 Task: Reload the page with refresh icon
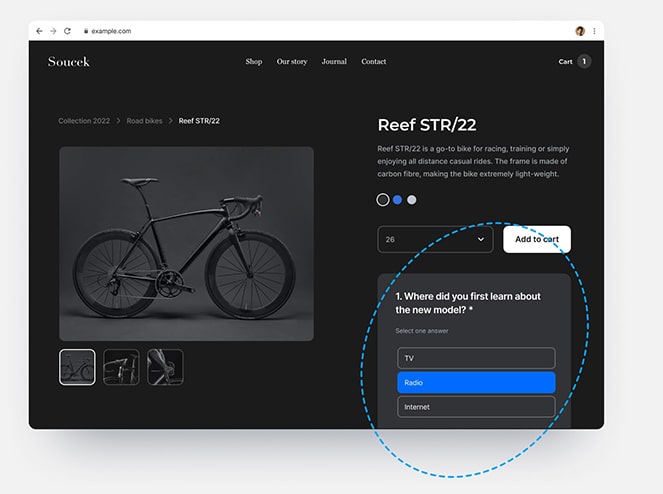[67, 31]
